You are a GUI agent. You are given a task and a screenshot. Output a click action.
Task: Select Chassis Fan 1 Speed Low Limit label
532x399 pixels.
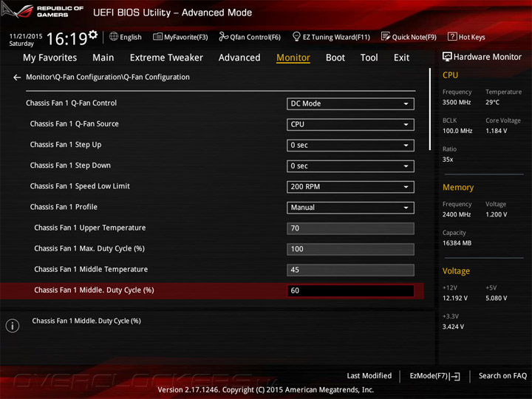[x=80, y=186]
